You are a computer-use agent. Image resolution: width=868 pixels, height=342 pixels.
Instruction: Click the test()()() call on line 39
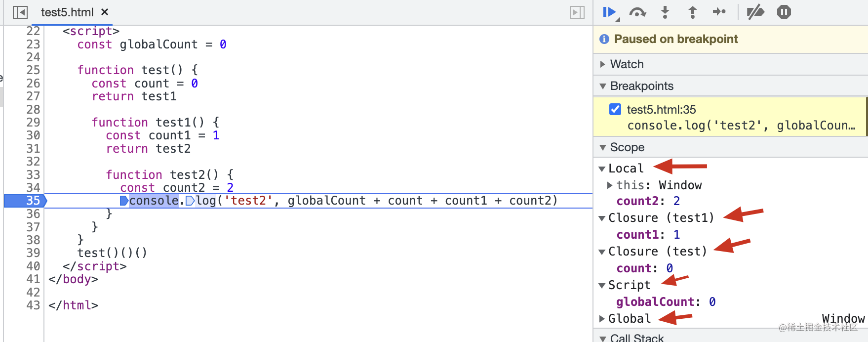(112, 253)
